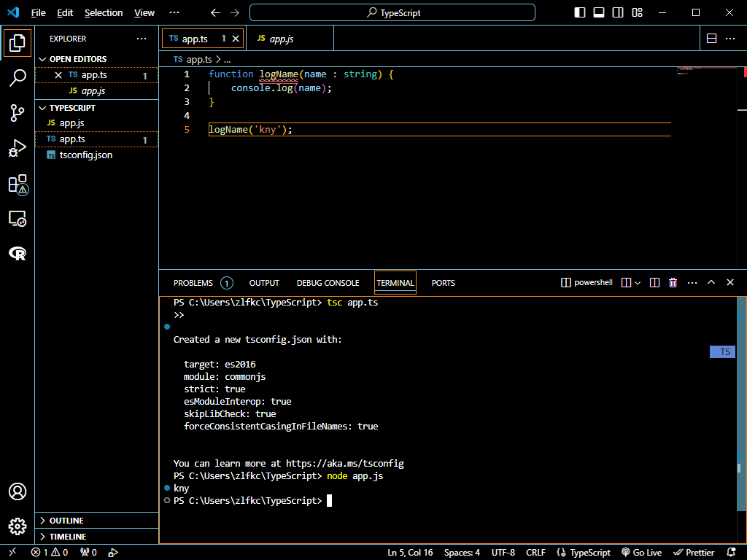Image resolution: width=747 pixels, height=560 pixels.
Task: Click Ln 5, Col 16 in status bar
Action: coord(410,553)
